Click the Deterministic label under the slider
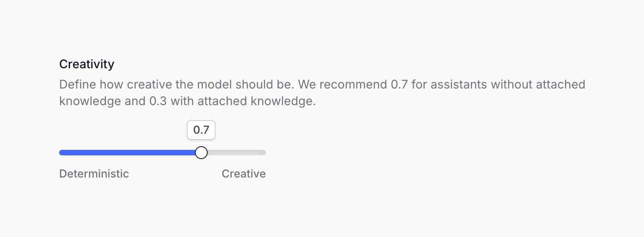The image size is (644, 237). pyautogui.click(x=94, y=174)
